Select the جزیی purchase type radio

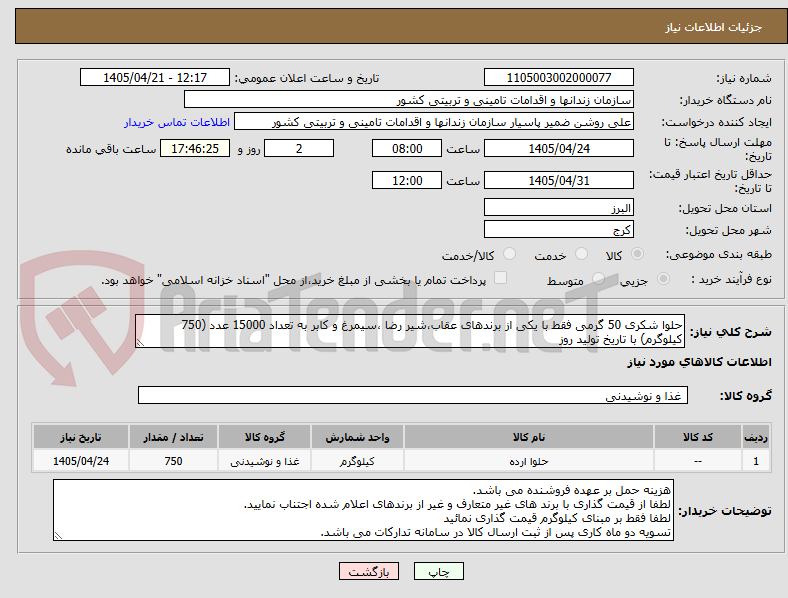coord(663,278)
